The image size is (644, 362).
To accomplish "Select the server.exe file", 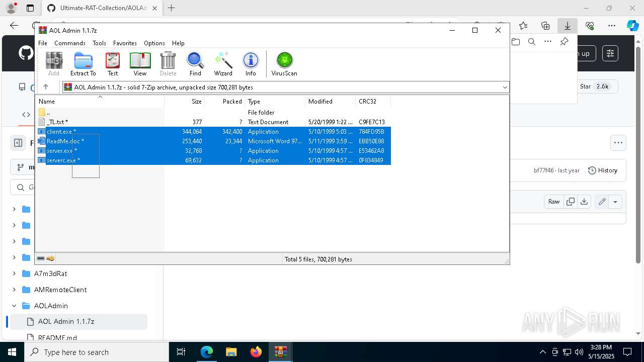I will (213, 151).
